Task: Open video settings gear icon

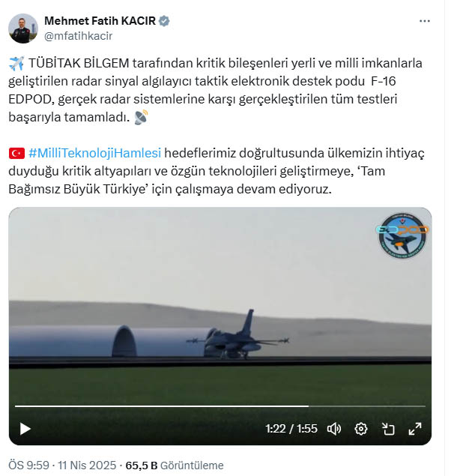Action: [x=361, y=429]
